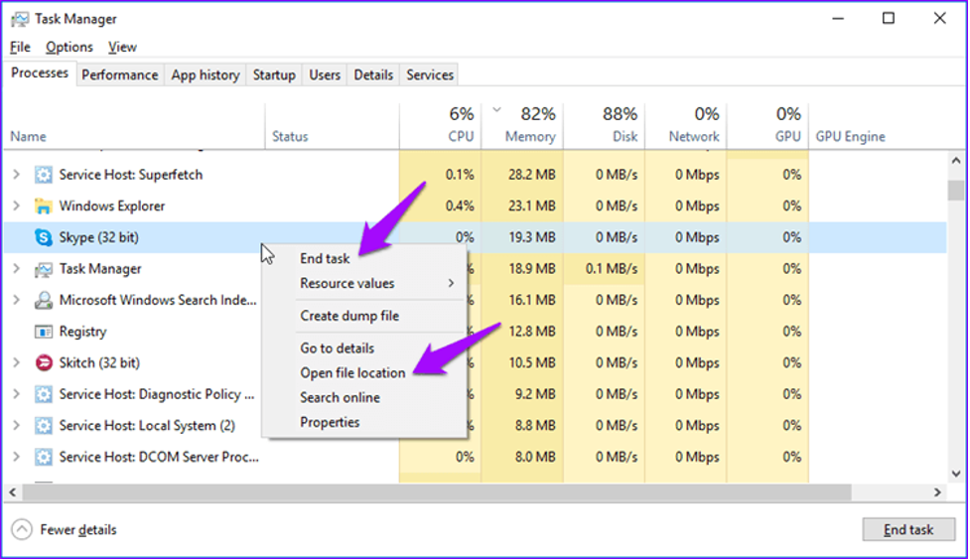Click the 19.3 MB Skype memory value

531,237
